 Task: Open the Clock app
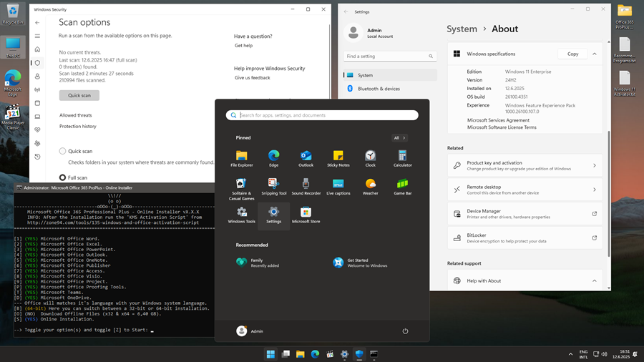(370, 158)
